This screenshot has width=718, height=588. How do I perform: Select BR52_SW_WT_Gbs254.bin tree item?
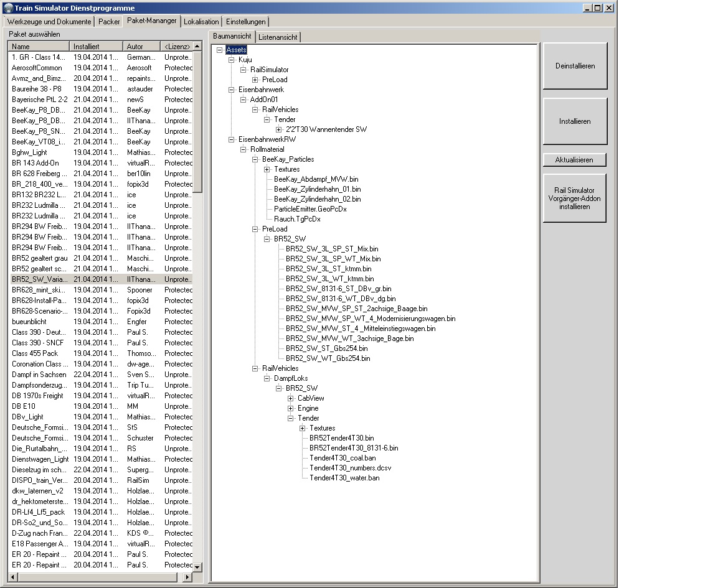(x=328, y=358)
